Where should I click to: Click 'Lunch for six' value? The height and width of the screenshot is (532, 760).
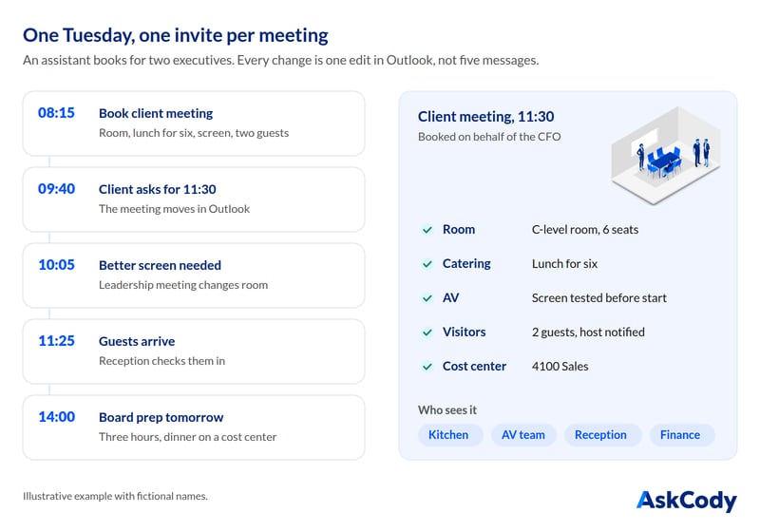(x=564, y=264)
